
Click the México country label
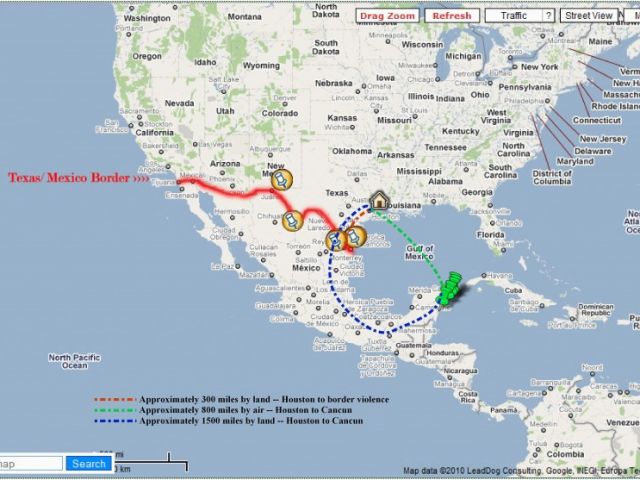(306, 268)
